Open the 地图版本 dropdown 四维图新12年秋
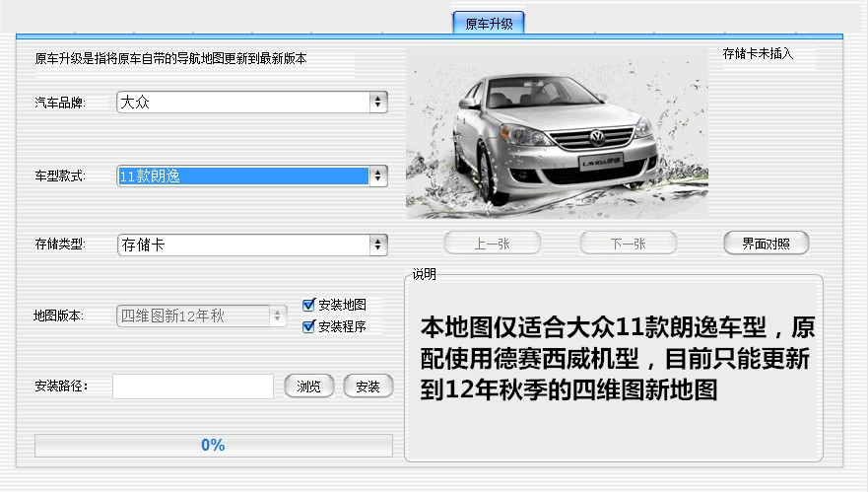 202,316
